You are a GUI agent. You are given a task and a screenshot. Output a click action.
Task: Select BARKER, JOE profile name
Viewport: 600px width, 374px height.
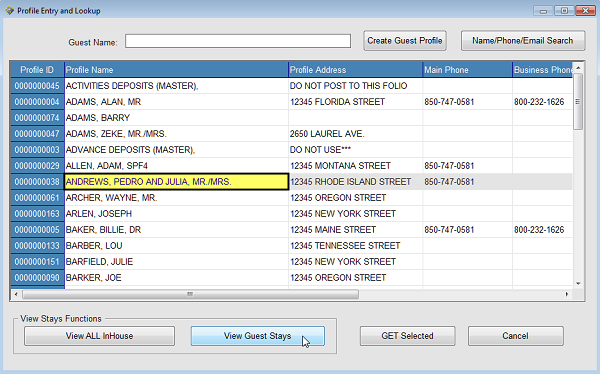click(176, 278)
